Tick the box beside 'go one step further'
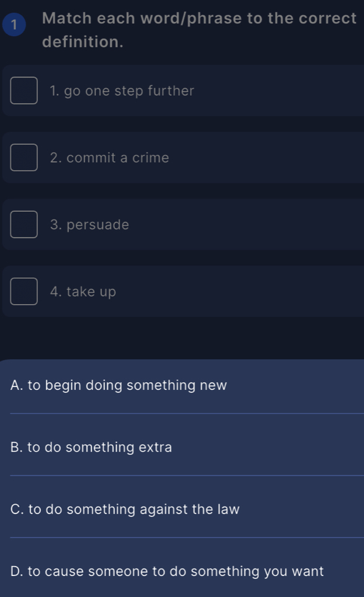Screen dimensions: 364x597 point(24,90)
